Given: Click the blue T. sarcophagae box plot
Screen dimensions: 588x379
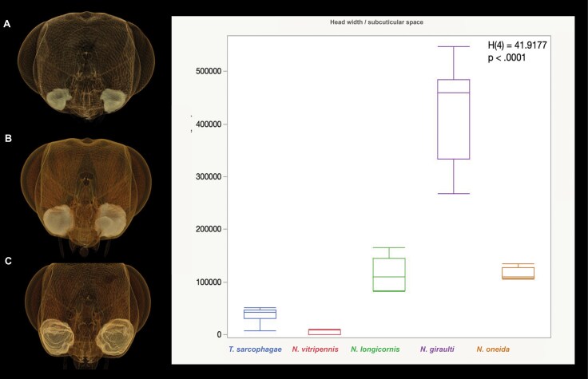Looking at the screenshot, I should [260, 319].
